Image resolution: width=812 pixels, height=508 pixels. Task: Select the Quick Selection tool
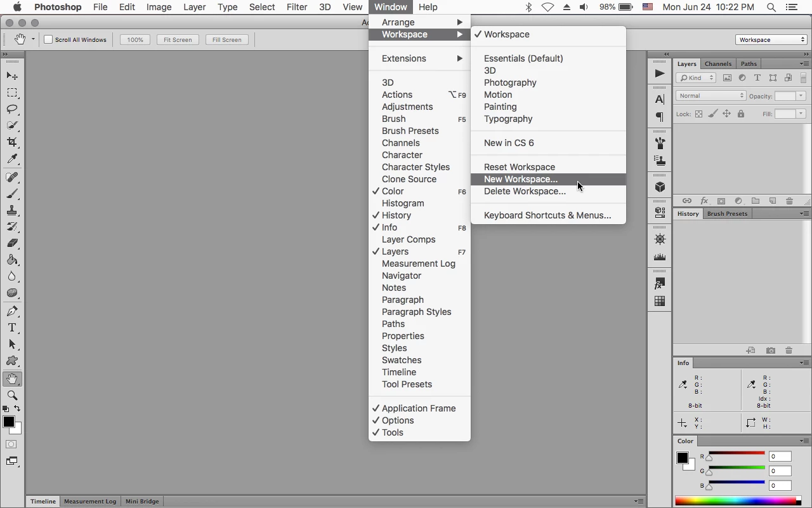(12, 126)
